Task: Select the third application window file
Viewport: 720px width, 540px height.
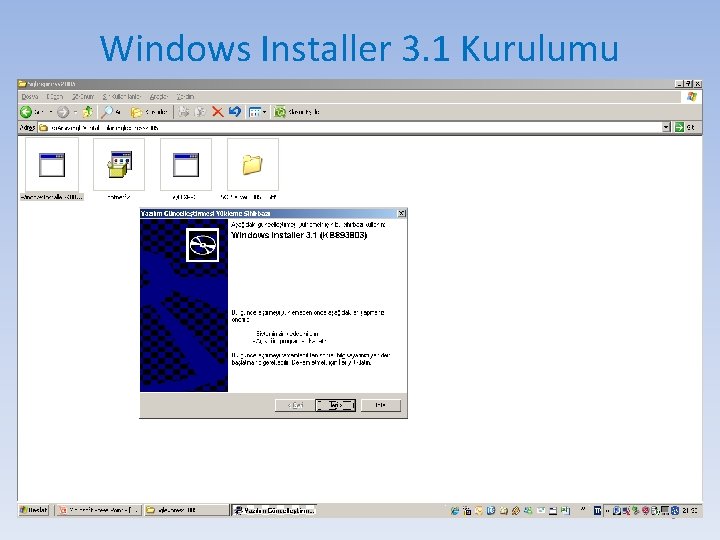Action: tap(186, 165)
